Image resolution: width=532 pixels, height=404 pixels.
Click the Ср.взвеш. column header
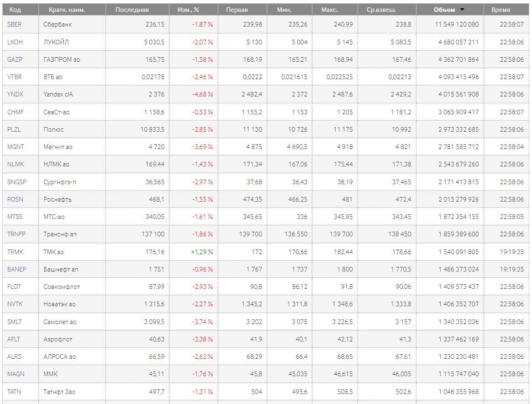pyautogui.click(x=381, y=10)
